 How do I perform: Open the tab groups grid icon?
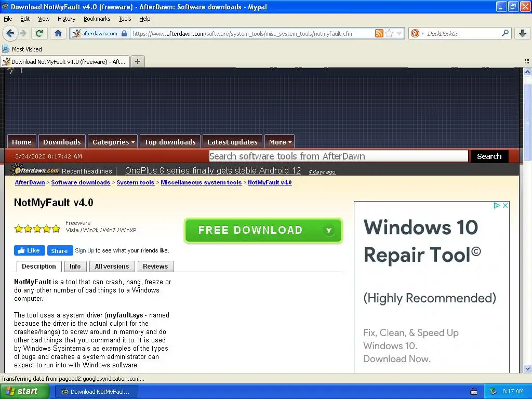(527, 61)
